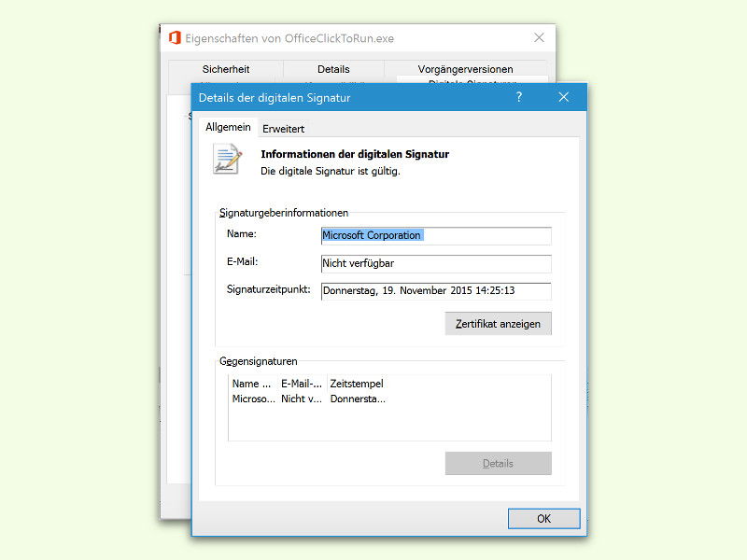Image resolution: width=747 pixels, height=560 pixels.
Task: Click the Name field with Microsoft Corporation
Action: [x=436, y=236]
